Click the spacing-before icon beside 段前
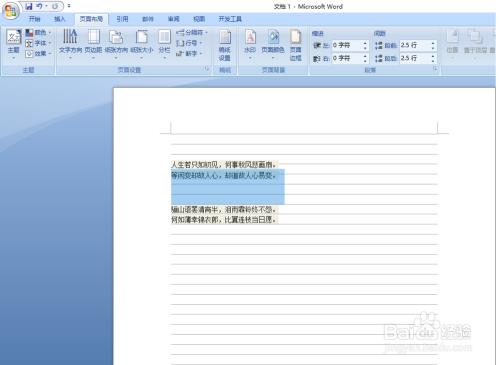The width and height of the screenshot is (500, 365). click(378, 45)
